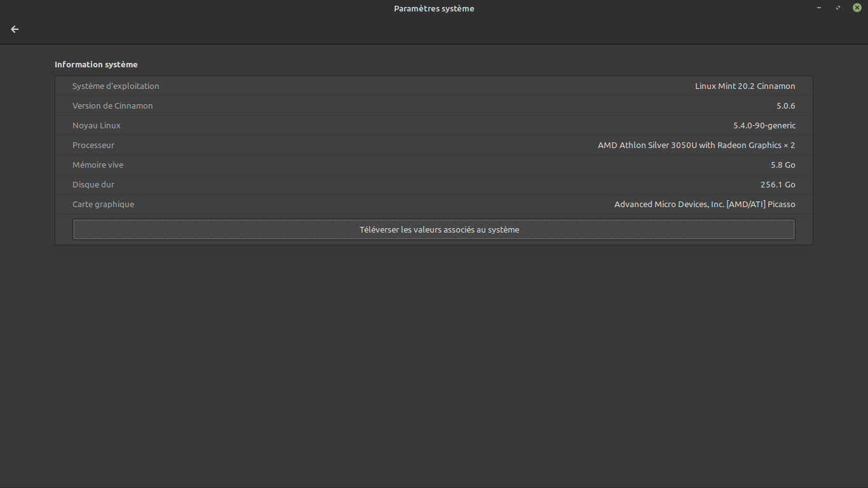
Task: Maximize the Paramètres système window
Action: click(x=838, y=8)
